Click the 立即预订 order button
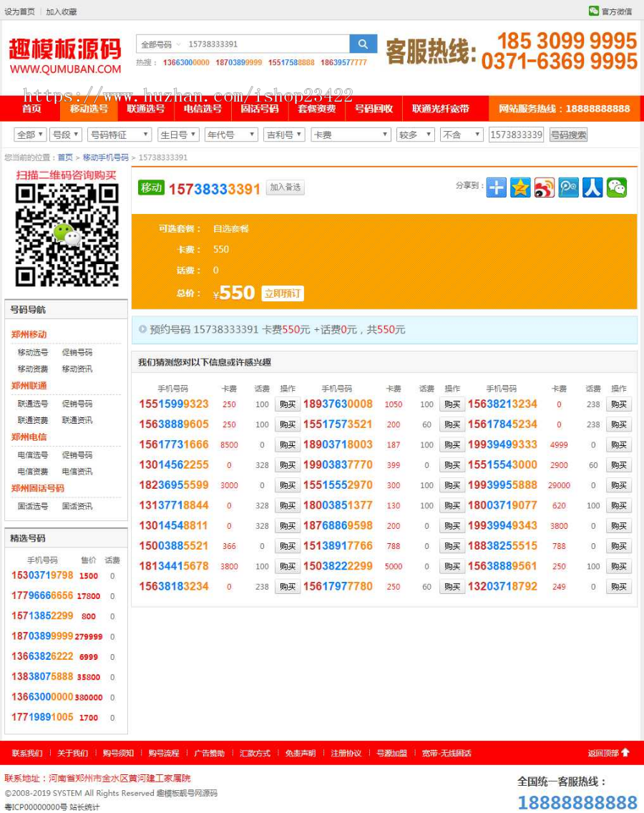 pyautogui.click(x=285, y=293)
